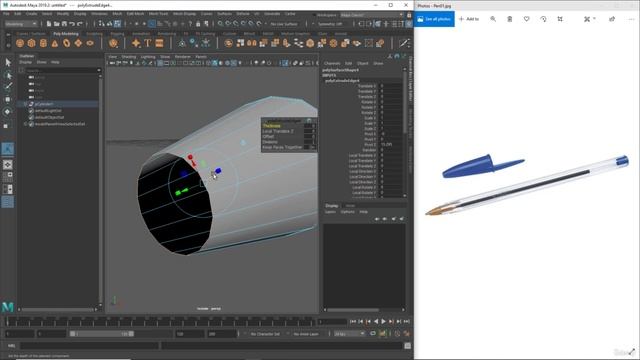Click the Divisions row in extrude popup
Viewport: 640px width, 360px height.
point(289,142)
